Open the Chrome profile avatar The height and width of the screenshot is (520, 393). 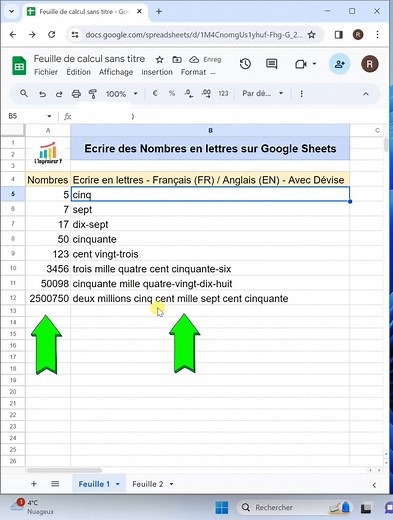[x=358, y=35]
